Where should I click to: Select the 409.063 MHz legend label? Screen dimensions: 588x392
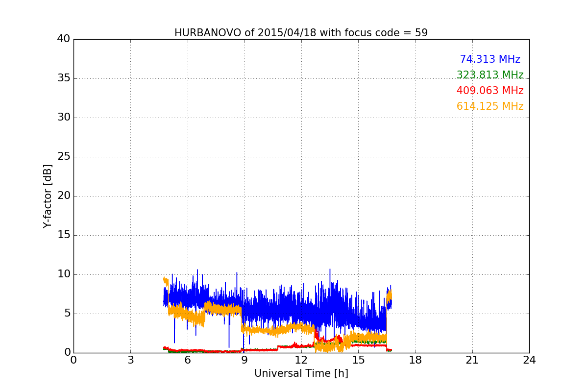490,91
